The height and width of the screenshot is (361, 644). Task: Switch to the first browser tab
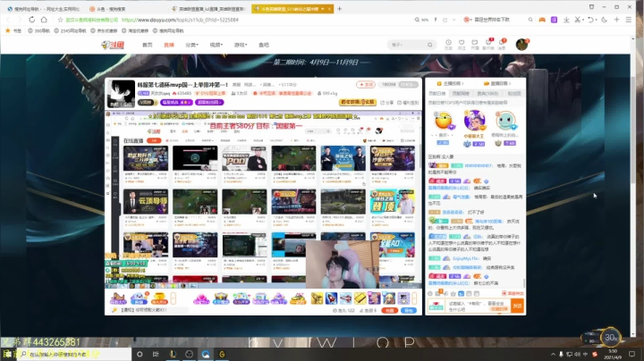coord(44,9)
